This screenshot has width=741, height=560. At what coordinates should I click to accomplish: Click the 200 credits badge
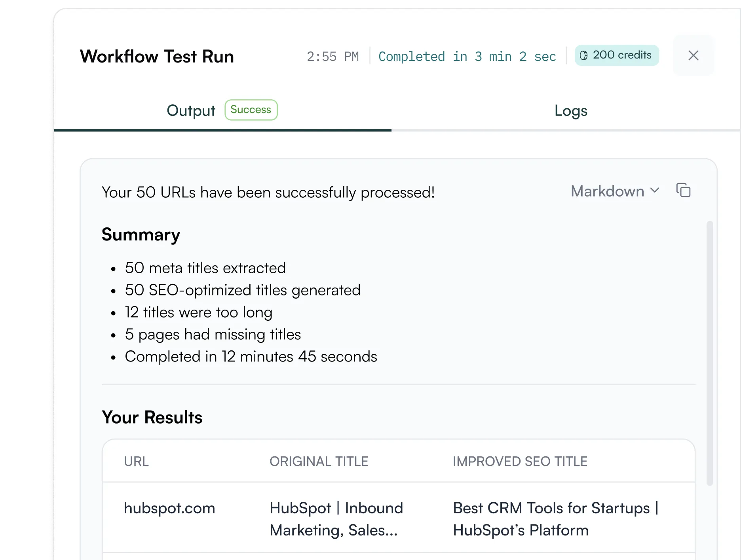click(x=617, y=55)
